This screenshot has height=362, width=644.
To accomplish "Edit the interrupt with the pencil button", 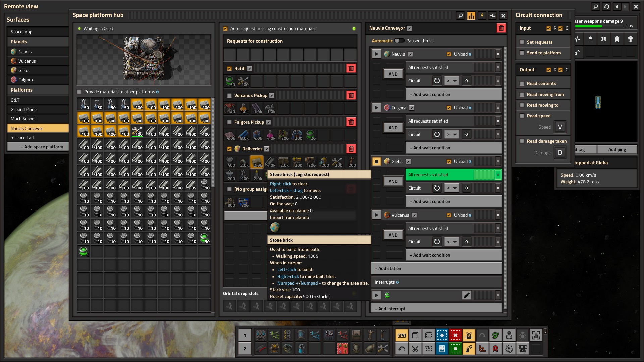I will [467, 295].
